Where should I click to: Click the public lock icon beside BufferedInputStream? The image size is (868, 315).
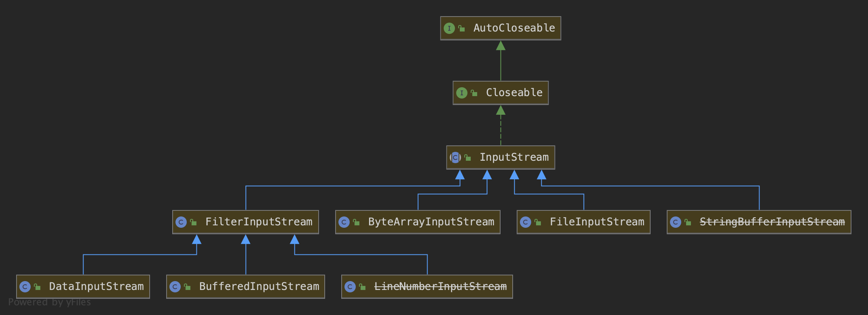click(x=187, y=287)
